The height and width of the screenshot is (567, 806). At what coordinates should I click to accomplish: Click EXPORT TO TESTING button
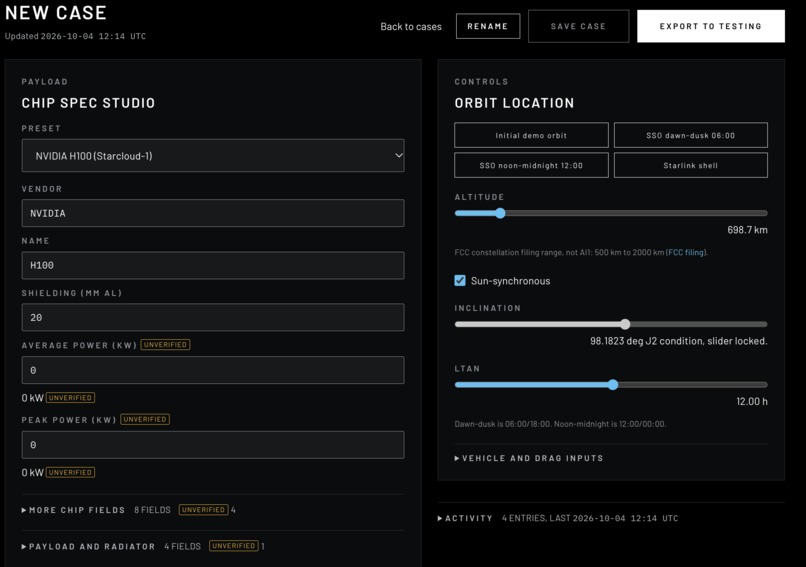pyautogui.click(x=711, y=26)
